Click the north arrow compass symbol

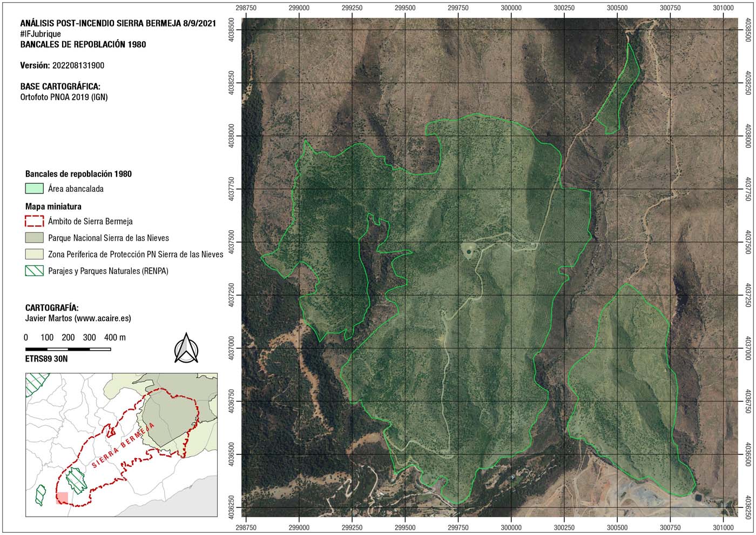(186, 348)
